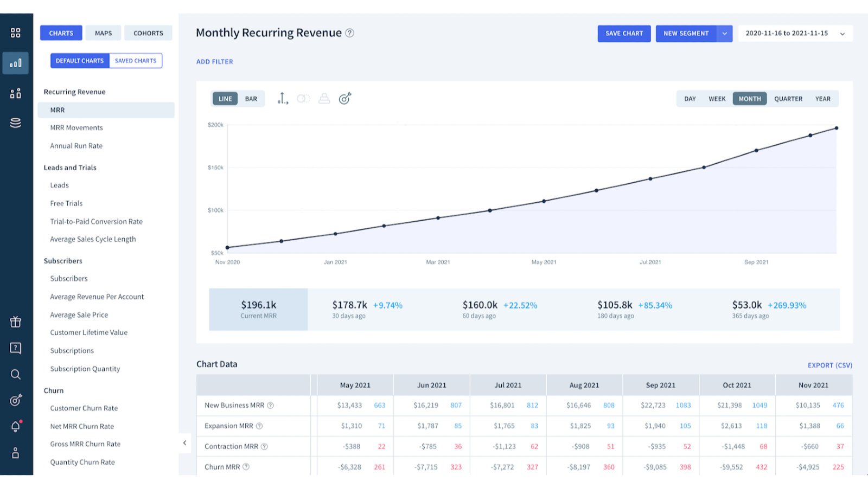This screenshot has height=488, width=868.
Task: Set chart interval to QUARTER
Action: tap(788, 99)
